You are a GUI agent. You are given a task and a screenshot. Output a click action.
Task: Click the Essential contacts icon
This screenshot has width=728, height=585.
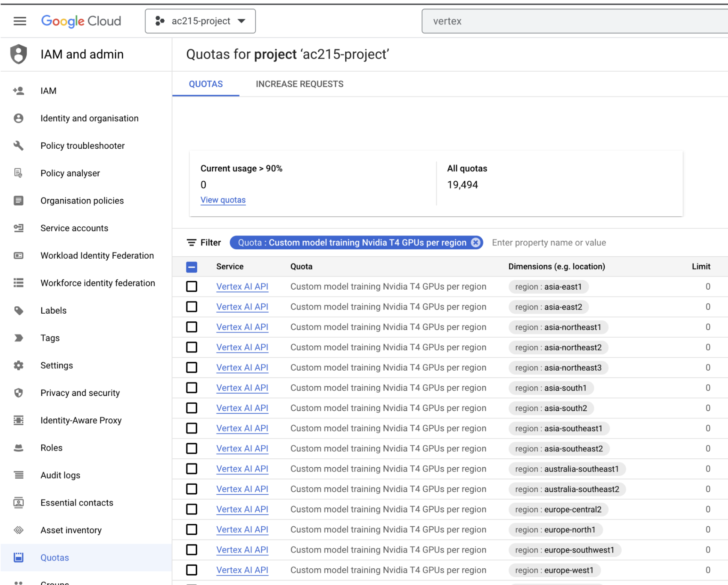click(18, 503)
